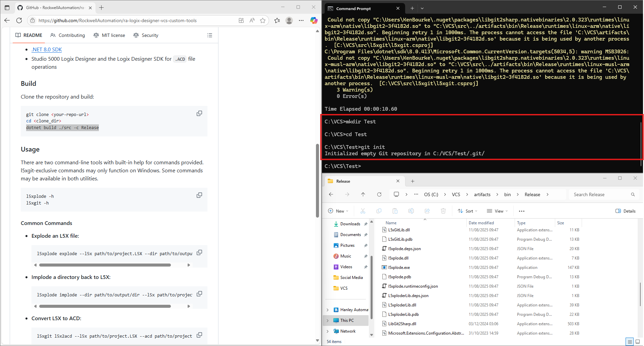The image size is (644, 346).
Task: Click the Edge address bar URL
Action: pyautogui.click(x=117, y=20)
